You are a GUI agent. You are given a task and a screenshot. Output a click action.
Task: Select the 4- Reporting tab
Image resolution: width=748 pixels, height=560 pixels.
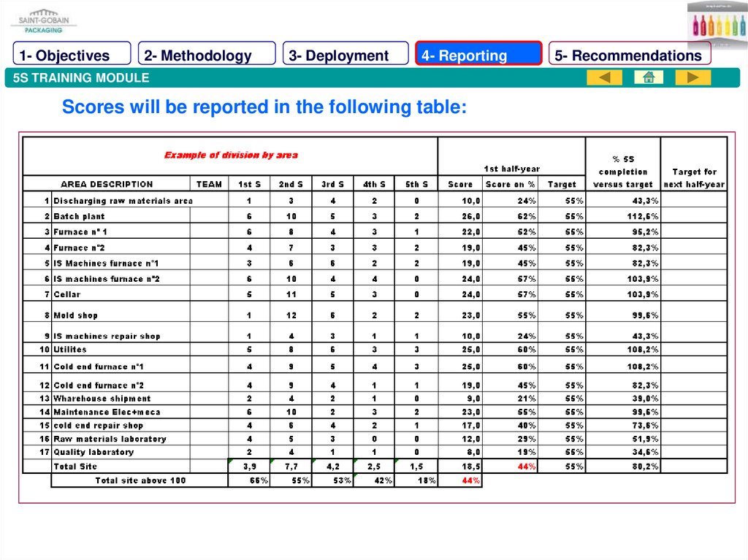pos(478,55)
